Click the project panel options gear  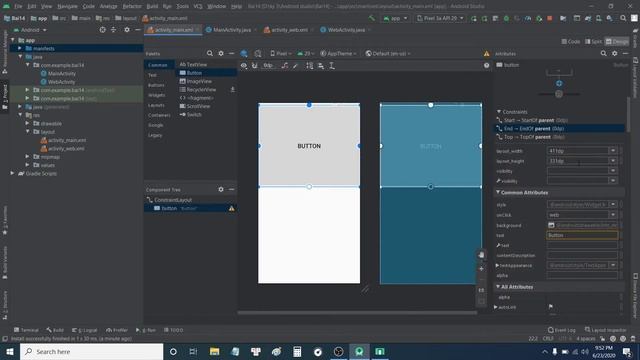point(127,30)
